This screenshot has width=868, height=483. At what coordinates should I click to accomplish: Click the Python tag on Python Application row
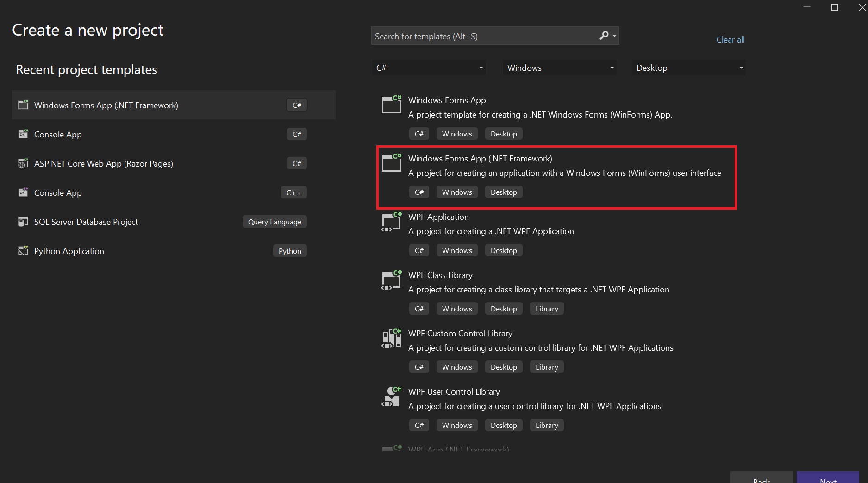(x=290, y=251)
